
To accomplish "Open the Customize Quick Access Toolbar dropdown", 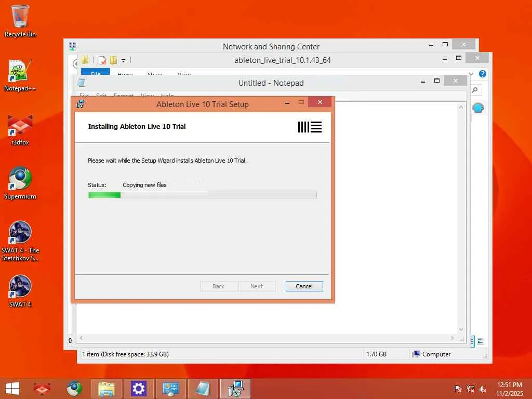I will (124, 61).
